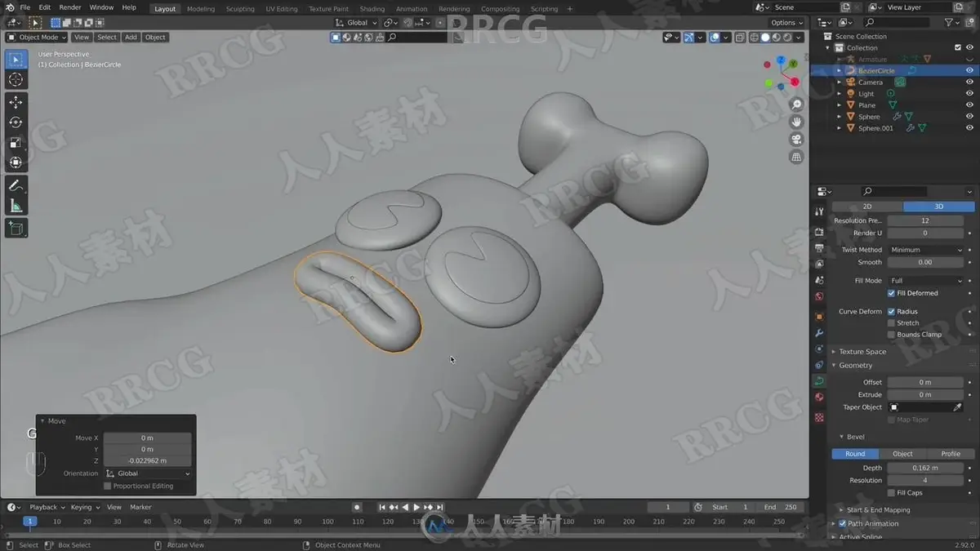Select the Add Cube tool

16,228
